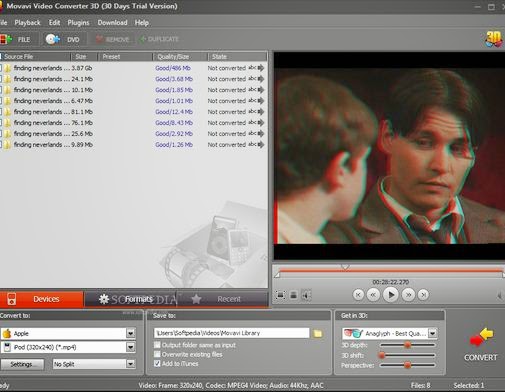
Task: Click the Save to path field
Action: click(232, 333)
